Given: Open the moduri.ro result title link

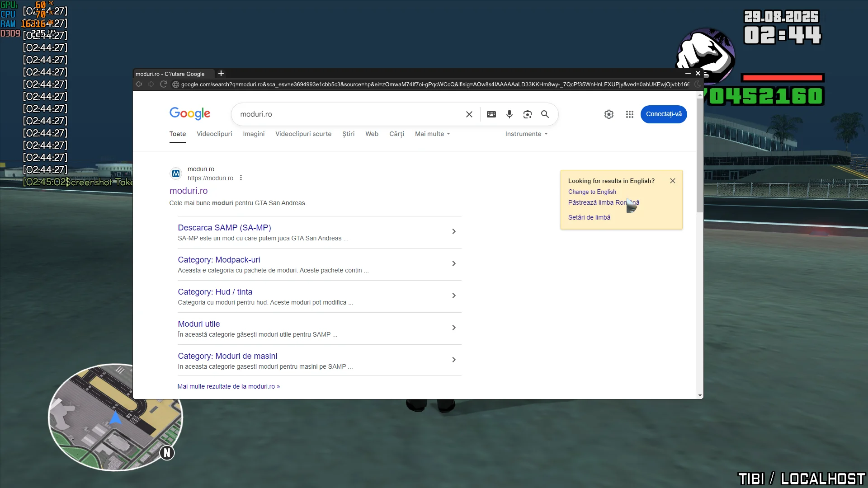Looking at the screenshot, I should (189, 191).
